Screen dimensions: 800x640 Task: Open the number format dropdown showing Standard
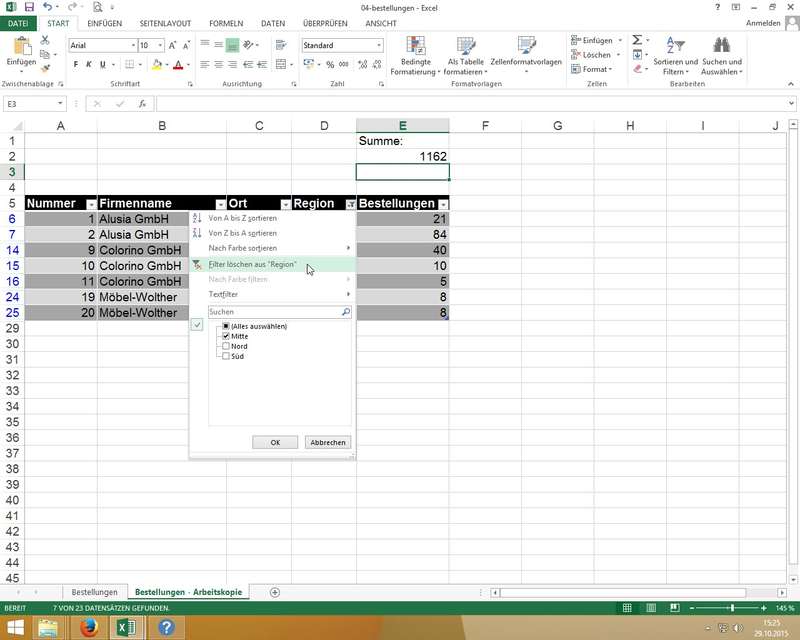coord(379,46)
